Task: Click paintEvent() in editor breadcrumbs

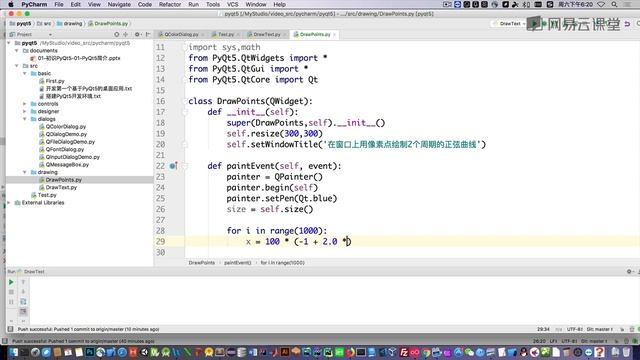Action: 238,263
